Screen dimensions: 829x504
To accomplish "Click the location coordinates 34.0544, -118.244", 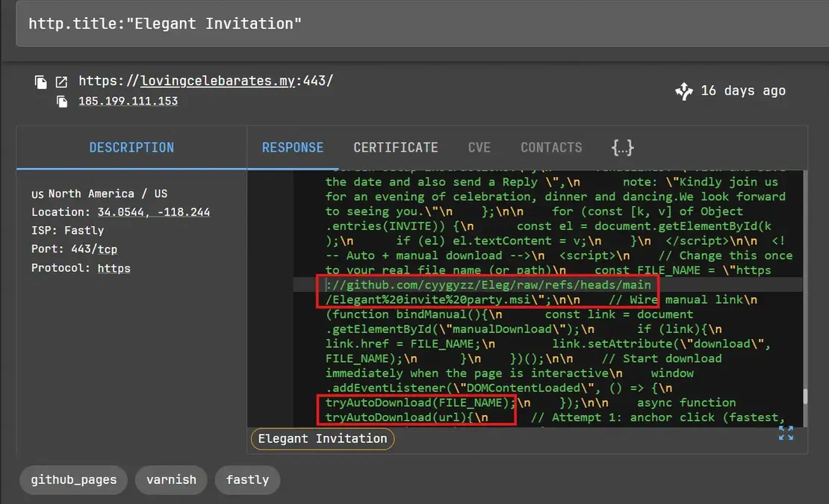I will (153, 212).
